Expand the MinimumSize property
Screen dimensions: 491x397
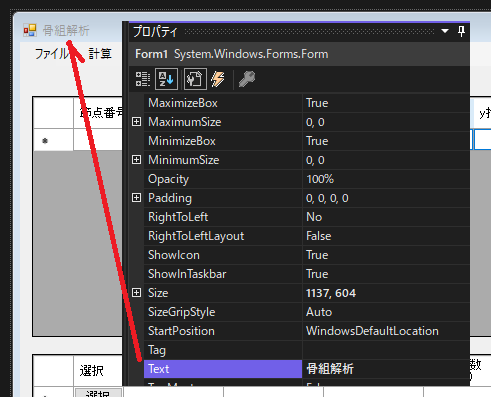coord(136,160)
